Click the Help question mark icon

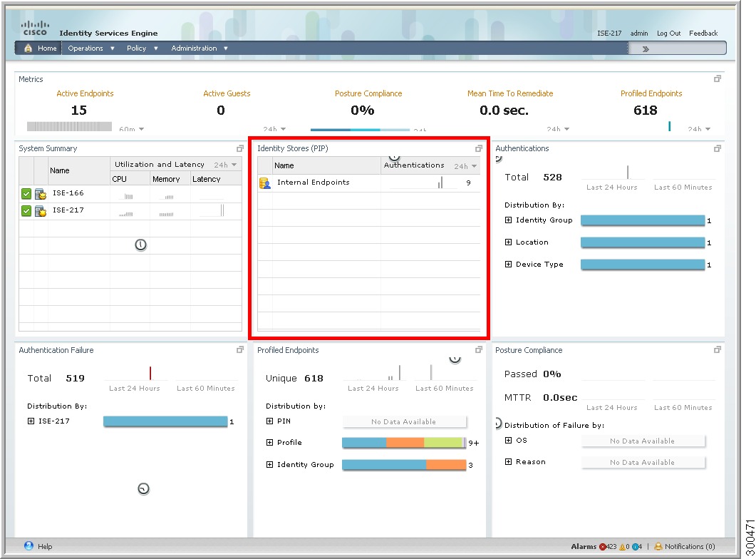point(29,545)
